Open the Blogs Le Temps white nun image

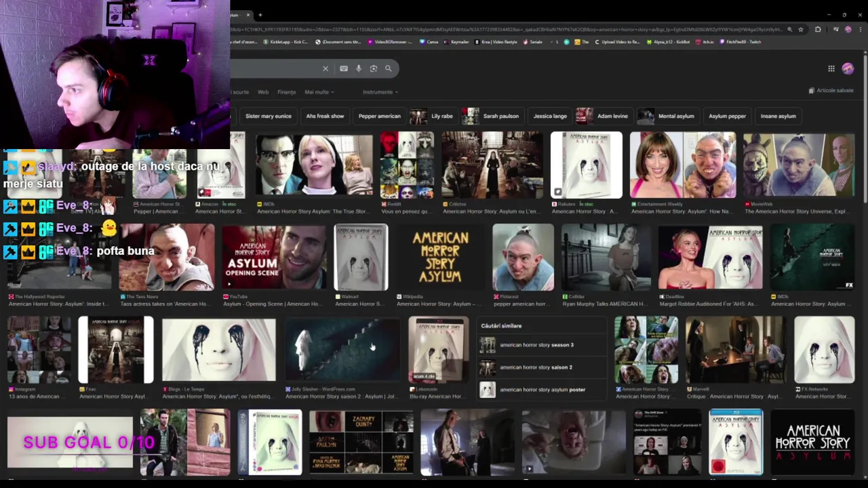[x=218, y=350]
